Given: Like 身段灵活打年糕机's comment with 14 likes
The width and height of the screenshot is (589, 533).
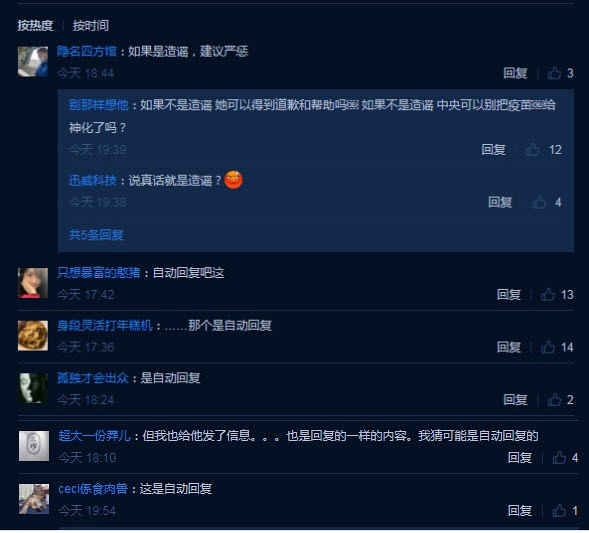Looking at the screenshot, I should [x=548, y=347].
